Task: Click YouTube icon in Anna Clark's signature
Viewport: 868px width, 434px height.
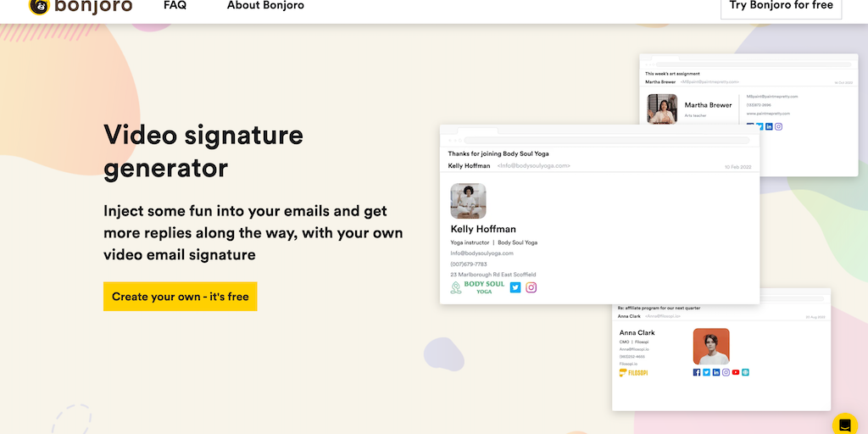Action: click(x=736, y=372)
